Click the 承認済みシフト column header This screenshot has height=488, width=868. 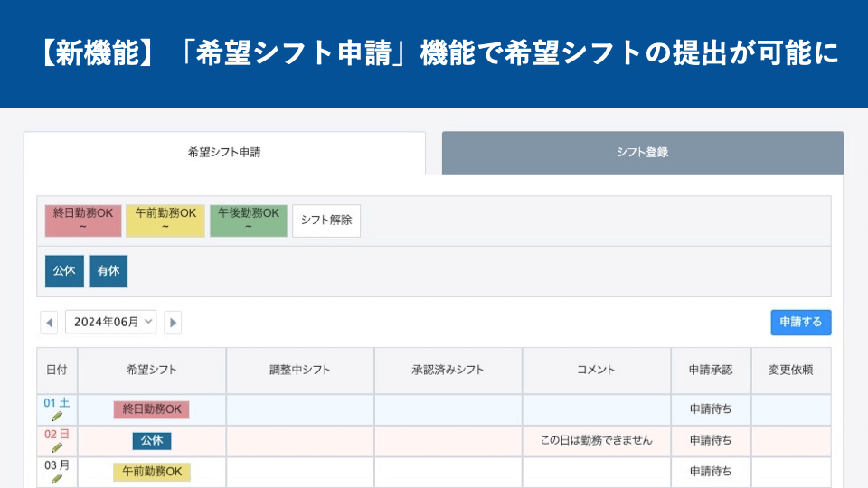448,371
